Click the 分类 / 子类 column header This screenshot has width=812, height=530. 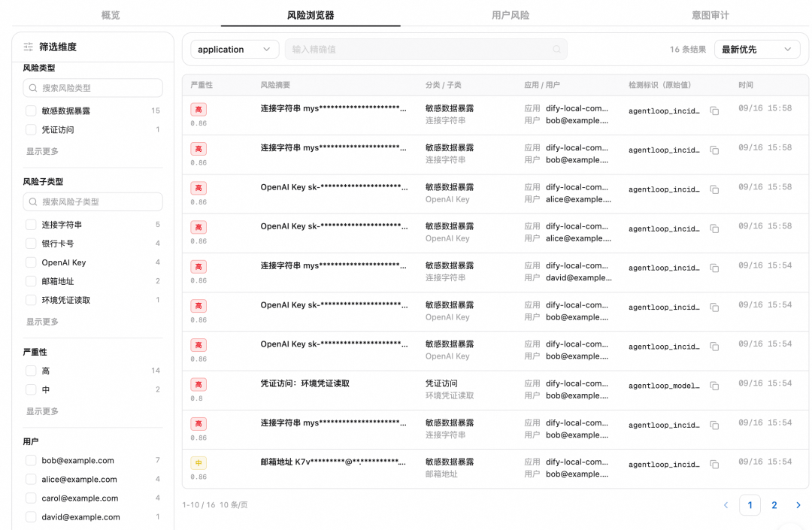tap(444, 85)
